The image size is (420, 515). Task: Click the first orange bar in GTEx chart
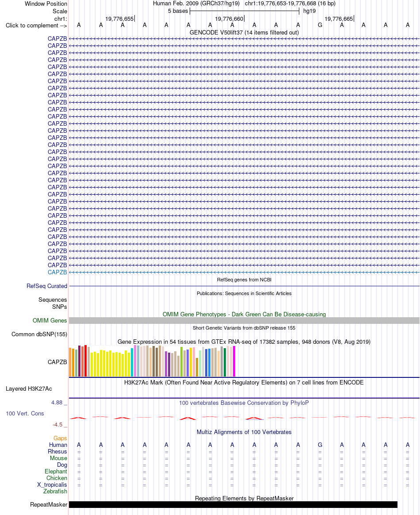(70, 362)
